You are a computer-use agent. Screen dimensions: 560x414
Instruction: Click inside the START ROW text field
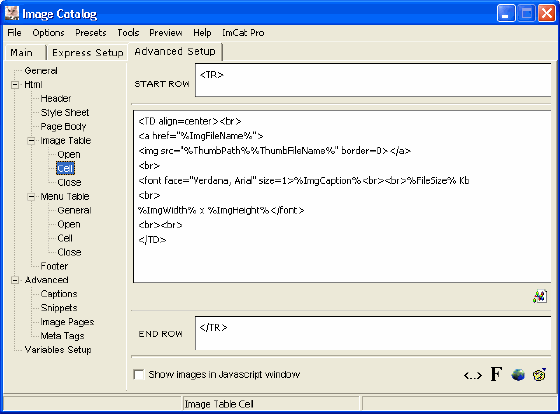click(373, 80)
